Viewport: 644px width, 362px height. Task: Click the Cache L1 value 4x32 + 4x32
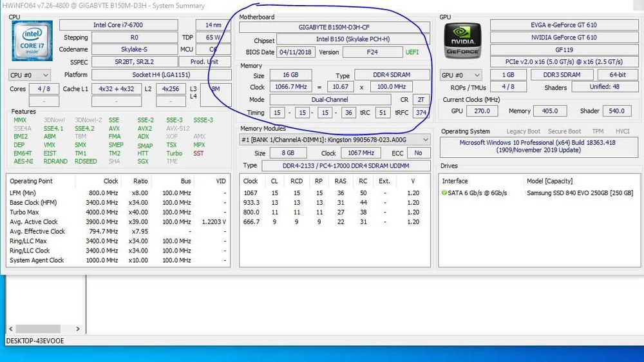click(117, 89)
